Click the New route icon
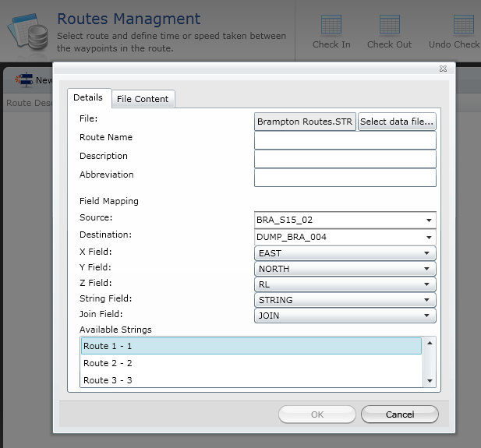 (25, 80)
